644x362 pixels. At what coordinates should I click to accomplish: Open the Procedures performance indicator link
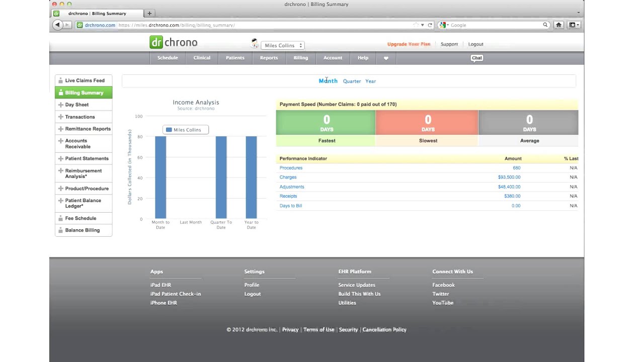coord(291,168)
